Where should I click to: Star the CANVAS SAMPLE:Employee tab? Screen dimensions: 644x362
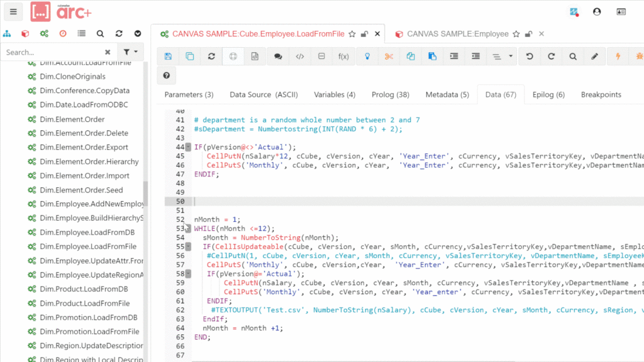[516, 34]
